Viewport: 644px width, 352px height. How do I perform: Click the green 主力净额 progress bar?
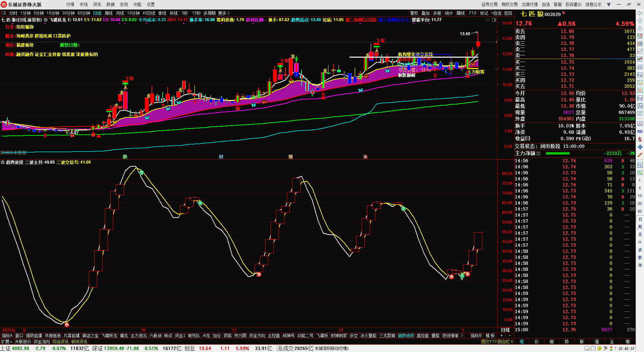click(x=558, y=154)
